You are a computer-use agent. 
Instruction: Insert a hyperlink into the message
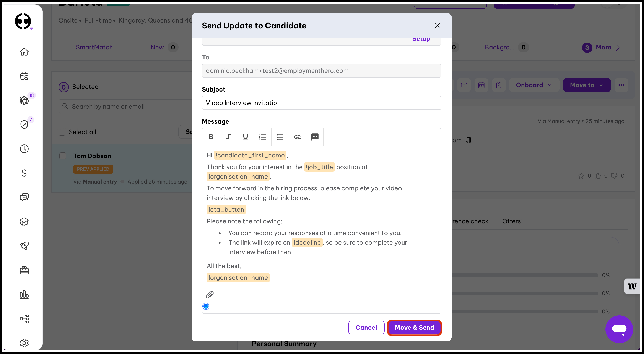tap(298, 137)
